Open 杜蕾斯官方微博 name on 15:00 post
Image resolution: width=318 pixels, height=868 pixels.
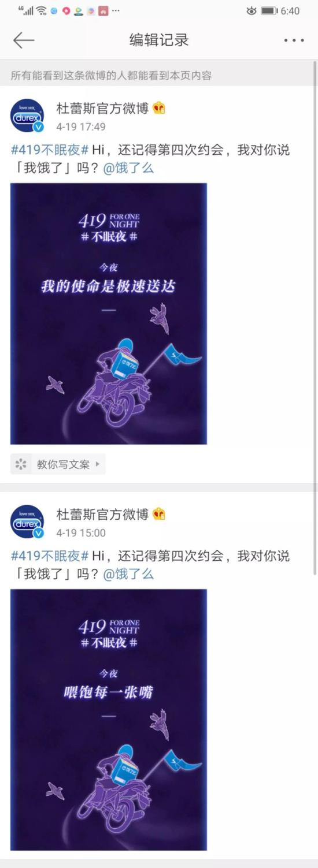coord(102,514)
